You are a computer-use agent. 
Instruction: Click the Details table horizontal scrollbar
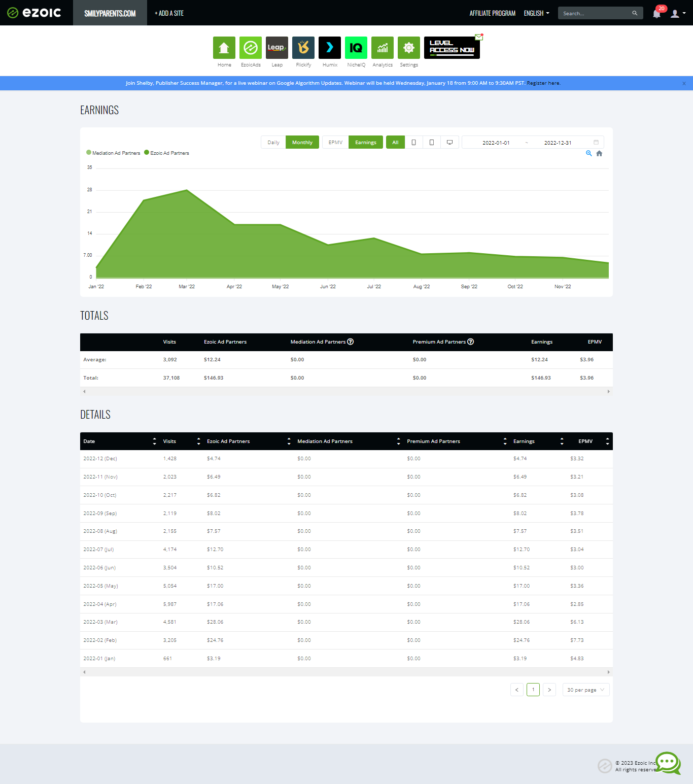[346, 672]
